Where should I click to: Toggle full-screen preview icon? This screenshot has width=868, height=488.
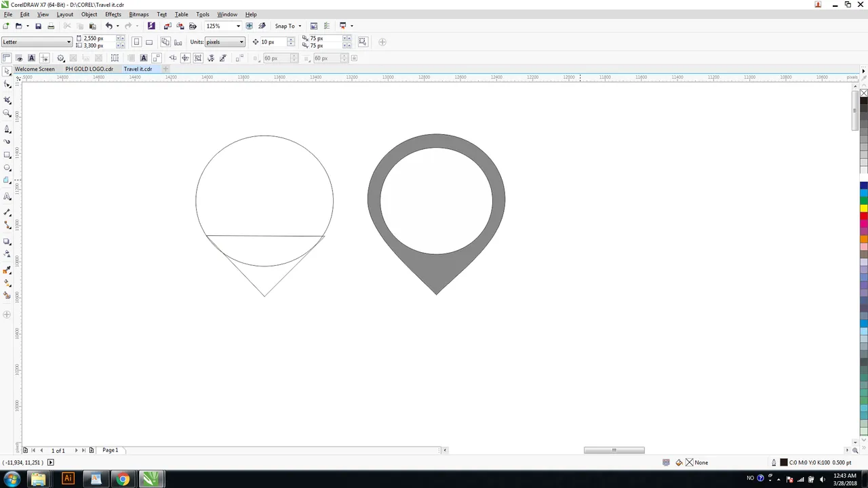pos(249,26)
